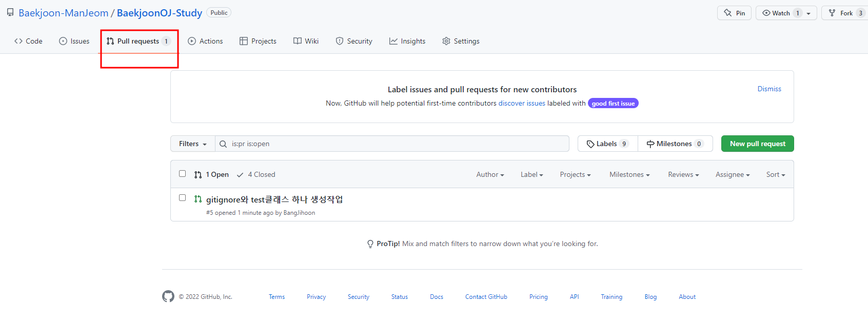The width and height of the screenshot is (868, 324).
Task: Expand the Reviews filter dropdown
Action: pyautogui.click(x=683, y=175)
